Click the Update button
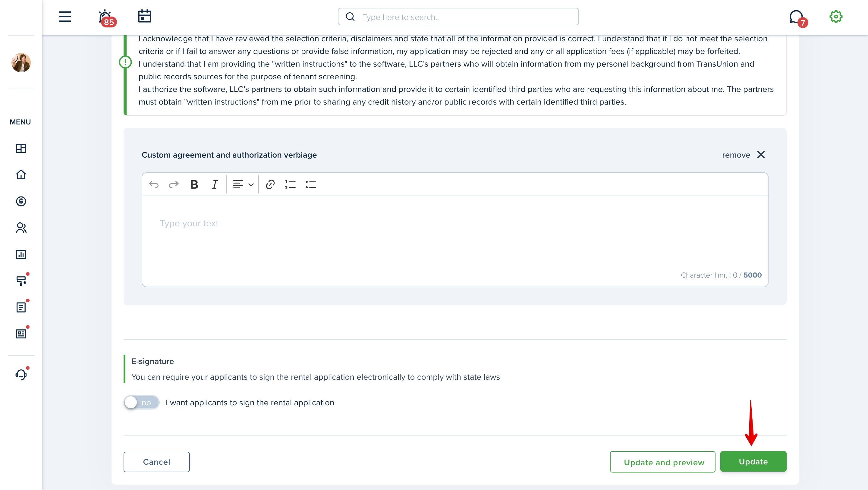The image size is (868, 490). (x=753, y=461)
